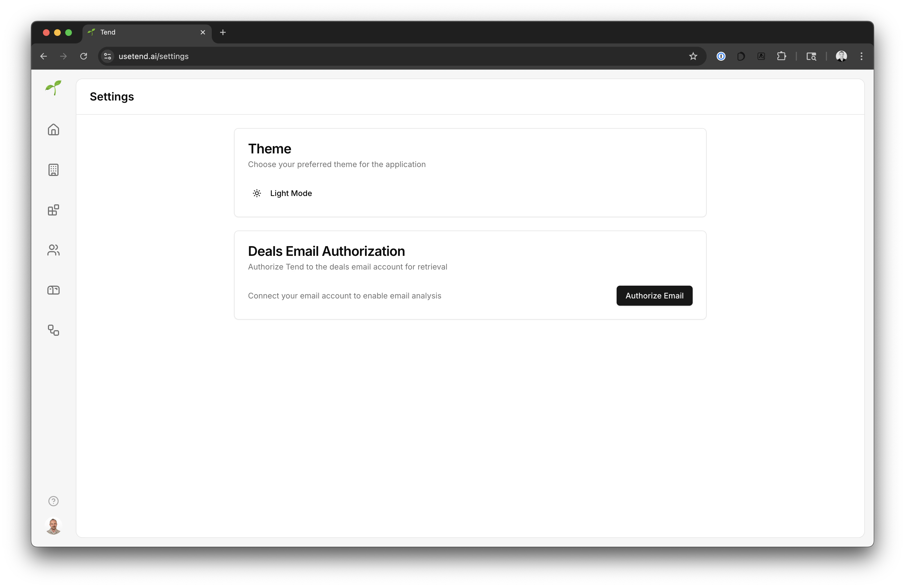Click the browser forward arrow
Screen dimensions: 905x588
[x=64, y=56]
